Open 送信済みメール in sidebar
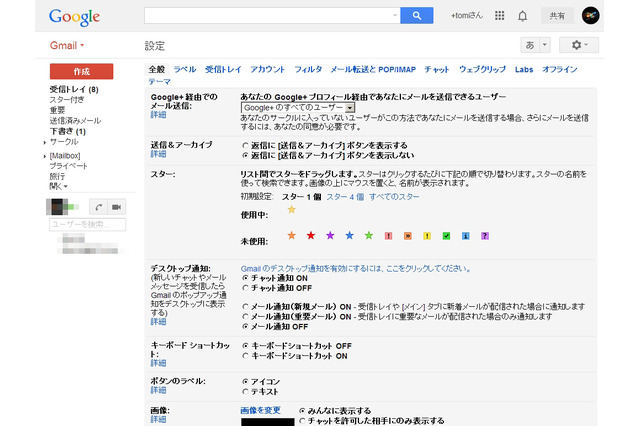 click(75, 121)
